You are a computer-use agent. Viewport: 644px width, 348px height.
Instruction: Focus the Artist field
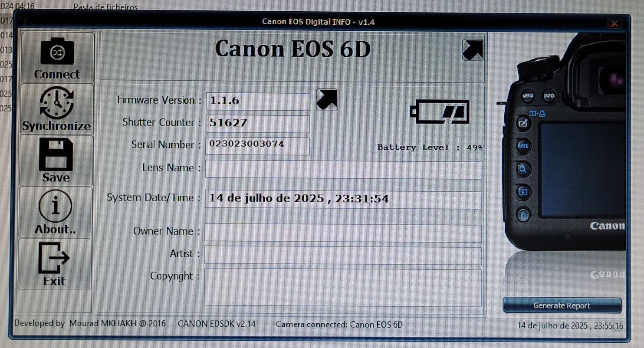pos(343,256)
